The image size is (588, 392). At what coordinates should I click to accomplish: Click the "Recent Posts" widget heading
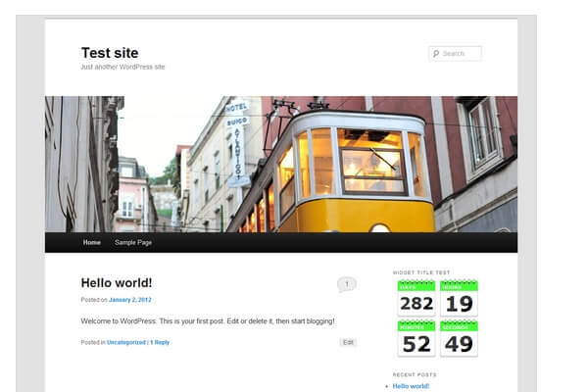point(415,374)
